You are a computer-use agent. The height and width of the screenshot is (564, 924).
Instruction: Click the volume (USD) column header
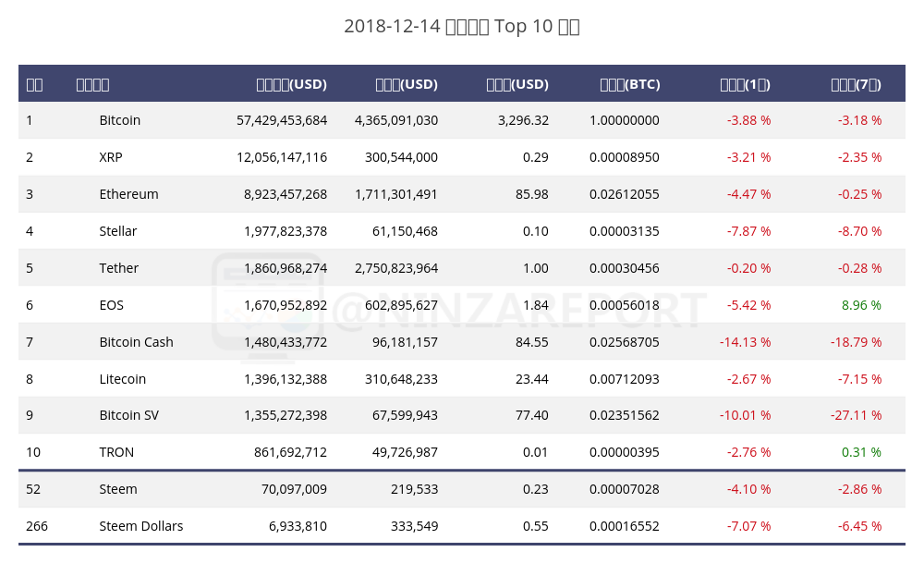pyautogui.click(x=407, y=84)
